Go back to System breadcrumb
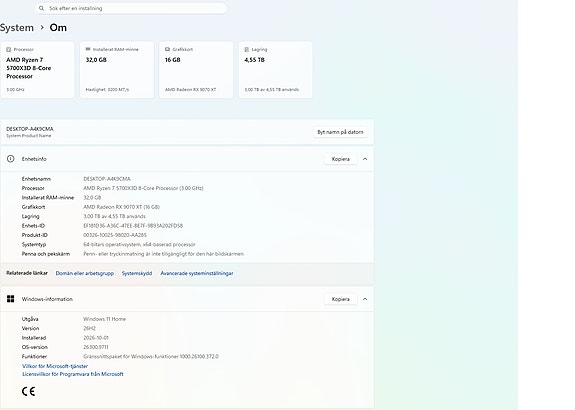This screenshot has height=410, width=575. pos(17,28)
